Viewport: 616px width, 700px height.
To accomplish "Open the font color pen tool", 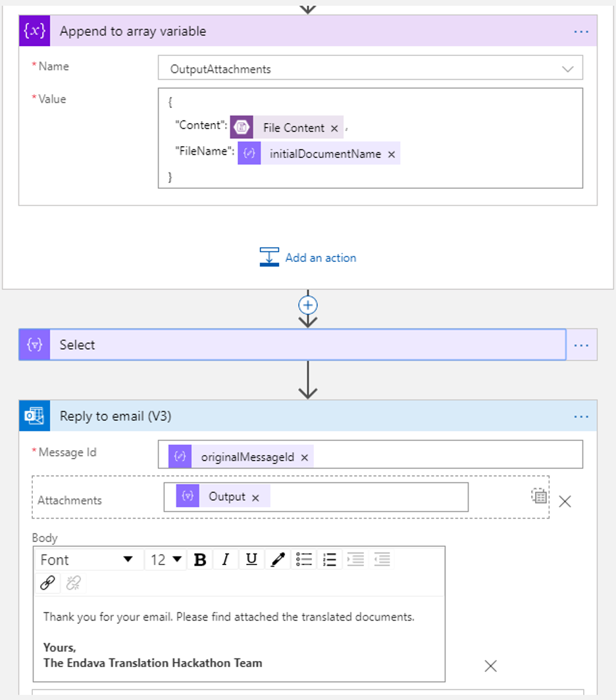I will click(278, 559).
